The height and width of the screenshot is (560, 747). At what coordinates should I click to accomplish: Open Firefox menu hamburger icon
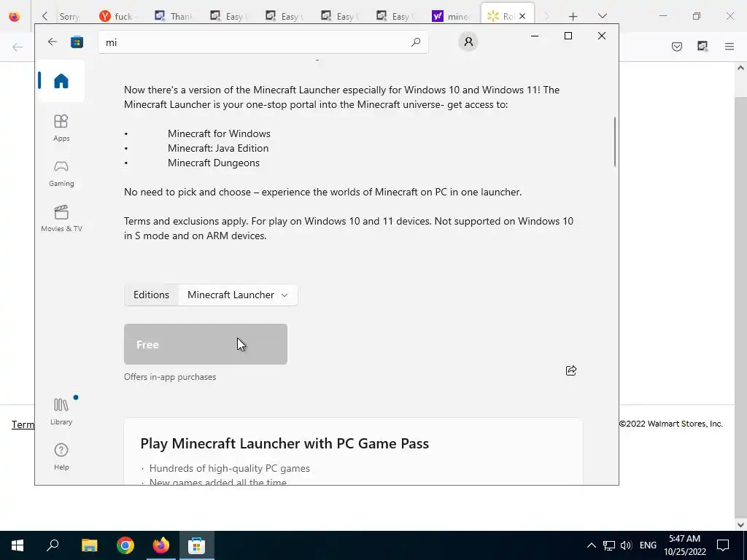(x=729, y=46)
